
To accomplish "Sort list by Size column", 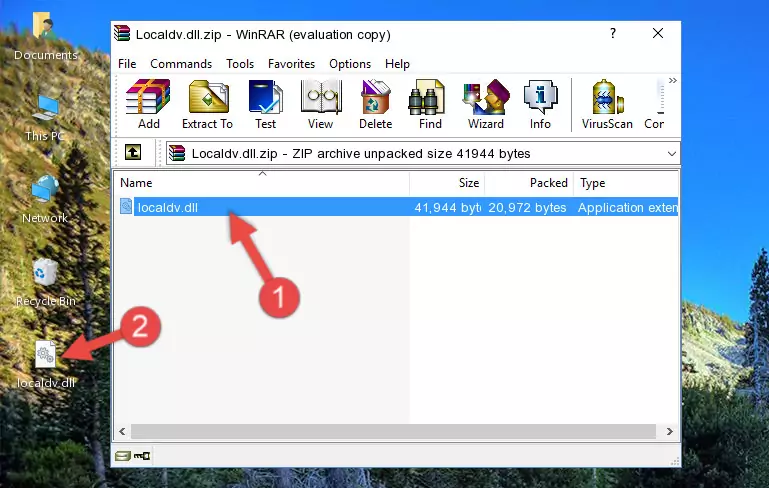I will 447,183.
